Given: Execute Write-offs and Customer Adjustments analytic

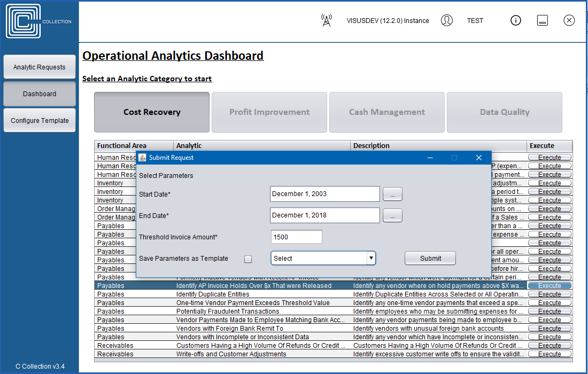Looking at the screenshot, I should point(550,354).
